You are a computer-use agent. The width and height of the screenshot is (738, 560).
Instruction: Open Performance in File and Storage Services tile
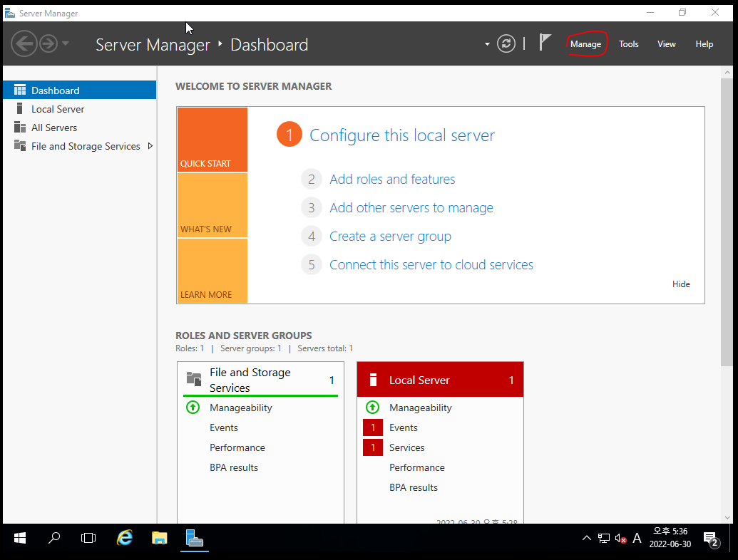coord(237,447)
